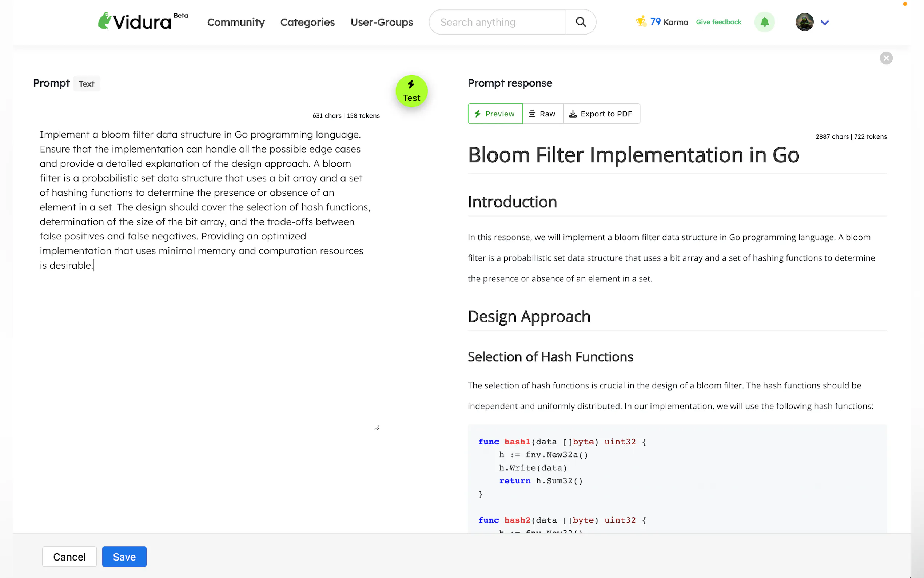Viewport: 924px width, 578px height.
Task: Close the prompt editor panel
Action: pos(886,58)
